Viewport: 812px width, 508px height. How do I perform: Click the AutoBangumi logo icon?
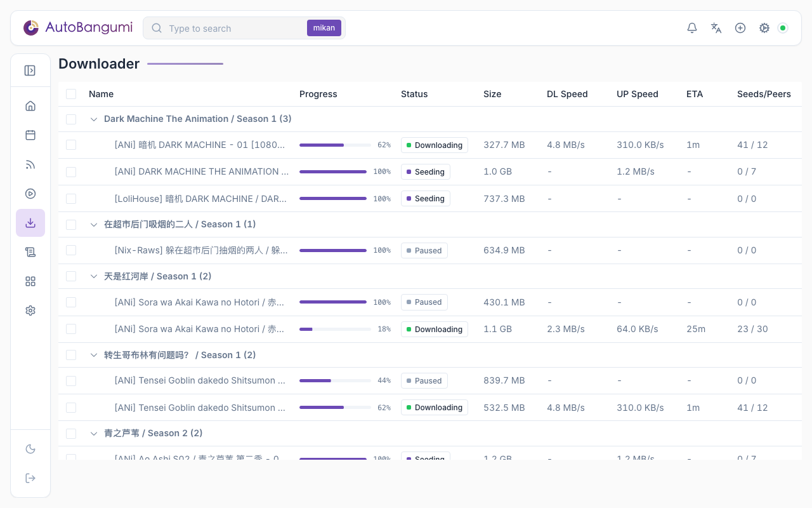pyautogui.click(x=31, y=28)
